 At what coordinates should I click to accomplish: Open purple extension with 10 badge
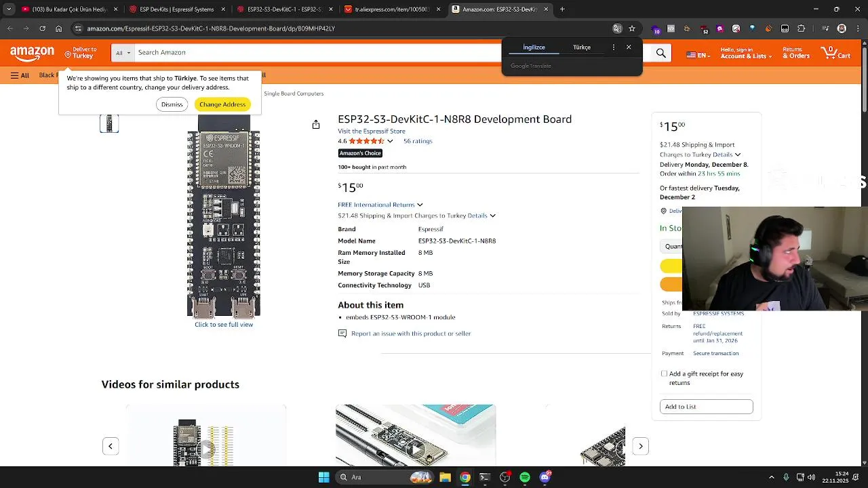[x=656, y=29]
